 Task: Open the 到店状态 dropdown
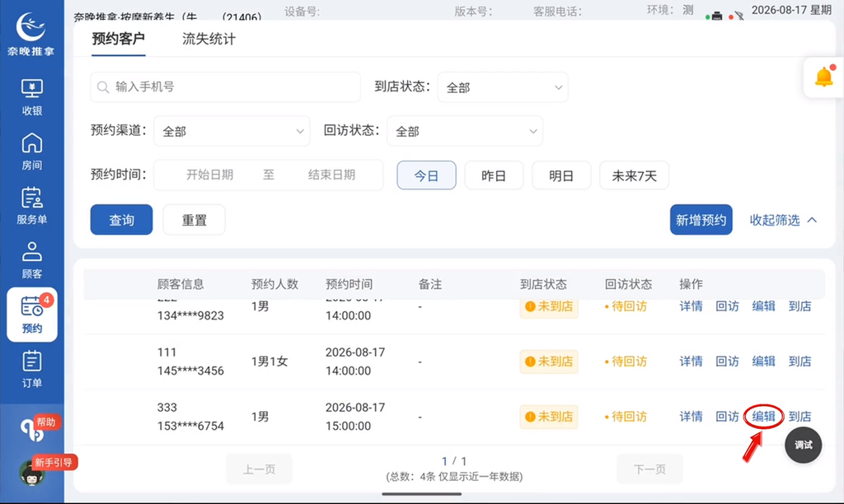(x=503, y=87)
